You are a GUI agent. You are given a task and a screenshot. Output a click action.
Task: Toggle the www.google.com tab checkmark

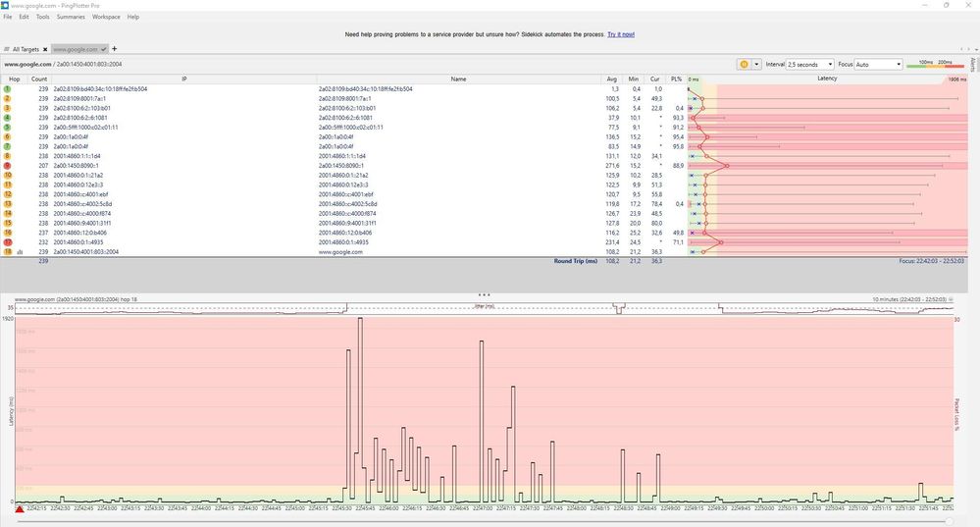click(x=104, y=49)
